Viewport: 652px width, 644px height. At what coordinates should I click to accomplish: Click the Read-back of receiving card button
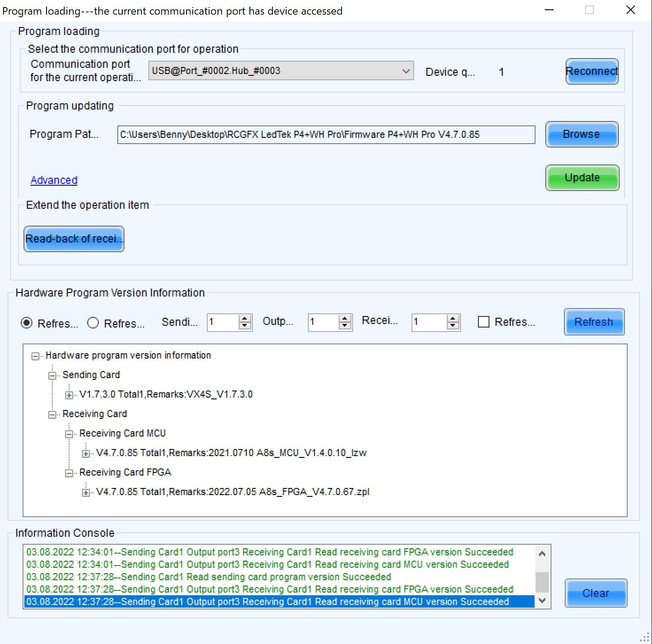pos(74,239)
